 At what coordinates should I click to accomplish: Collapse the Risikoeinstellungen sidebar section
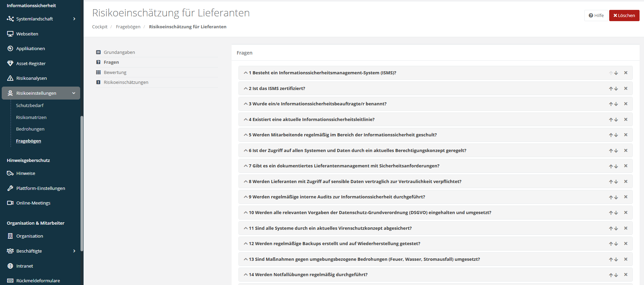pyautogui.click(x=74, y=93)
